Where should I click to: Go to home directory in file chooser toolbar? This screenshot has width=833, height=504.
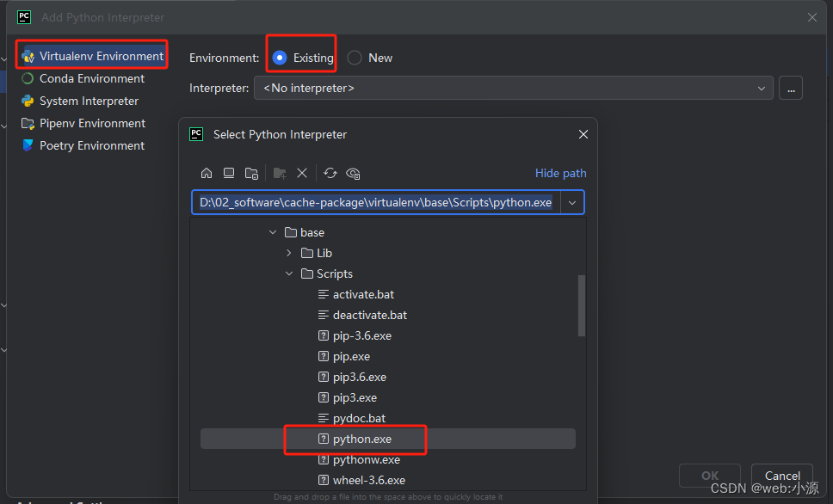(207, 173)
